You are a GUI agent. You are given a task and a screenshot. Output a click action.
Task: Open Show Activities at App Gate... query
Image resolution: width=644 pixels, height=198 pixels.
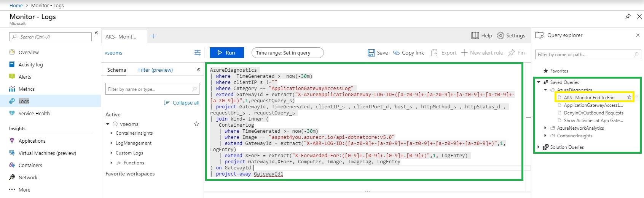pos(593,121)
